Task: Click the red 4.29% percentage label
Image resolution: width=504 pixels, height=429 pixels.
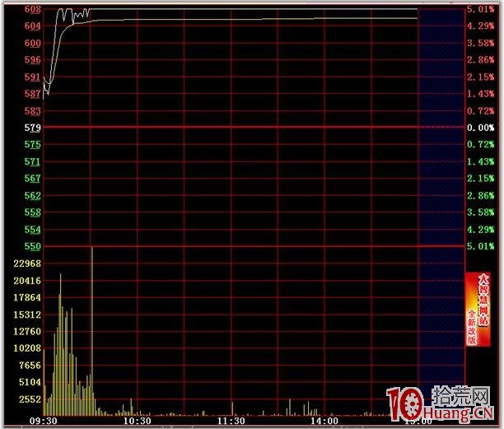Action: [481, 26]
